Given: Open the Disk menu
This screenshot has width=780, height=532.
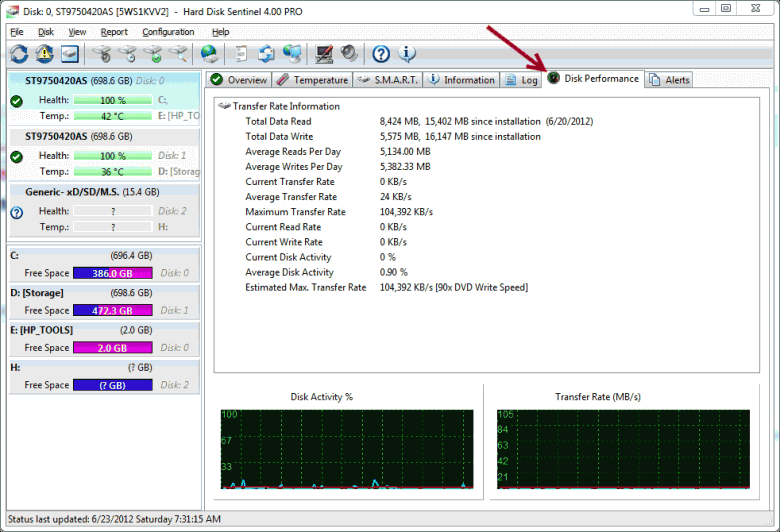Looking at the screenshot, I should [46, 32].
